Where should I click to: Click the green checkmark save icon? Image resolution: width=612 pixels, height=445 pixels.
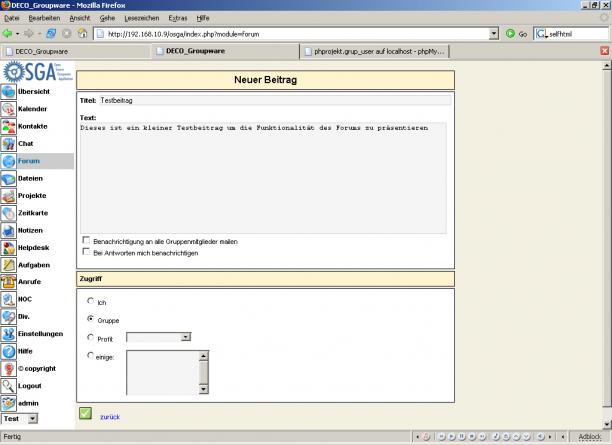[85, 414]
